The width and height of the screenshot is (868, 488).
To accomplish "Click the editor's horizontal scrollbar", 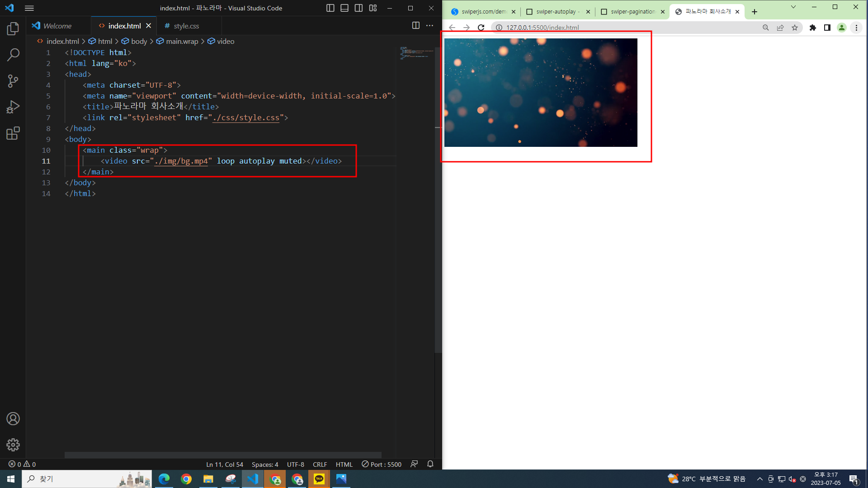I will (222, 455).
